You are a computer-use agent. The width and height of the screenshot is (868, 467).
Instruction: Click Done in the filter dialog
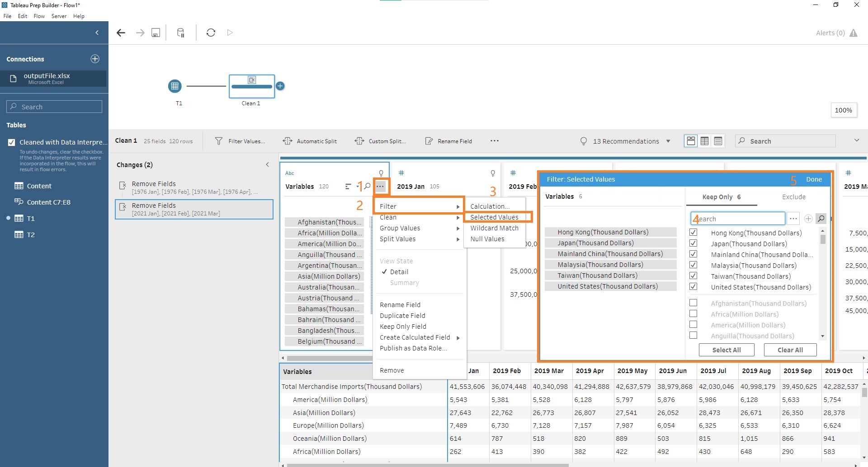tap(814, 179)
